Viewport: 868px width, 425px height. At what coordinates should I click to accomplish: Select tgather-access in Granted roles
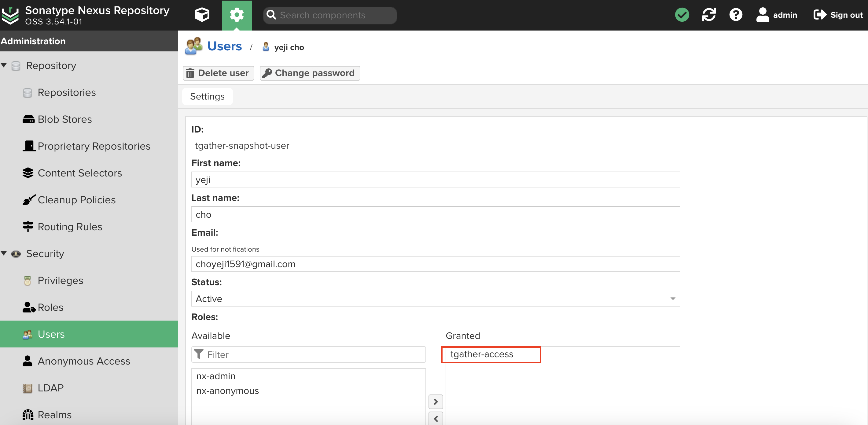(x=481, y=354)
